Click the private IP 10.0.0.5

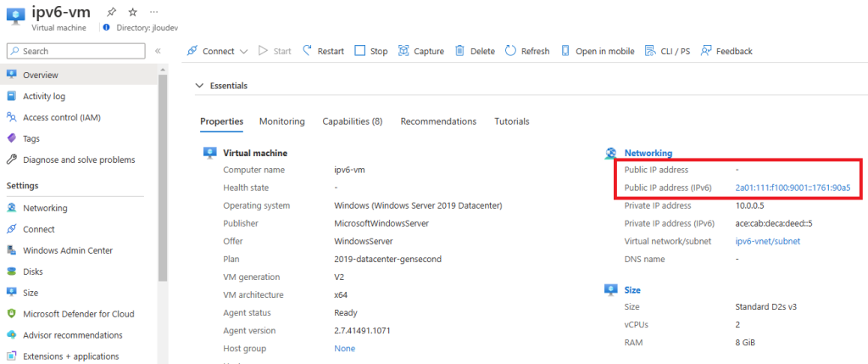[x=748, y=205]
